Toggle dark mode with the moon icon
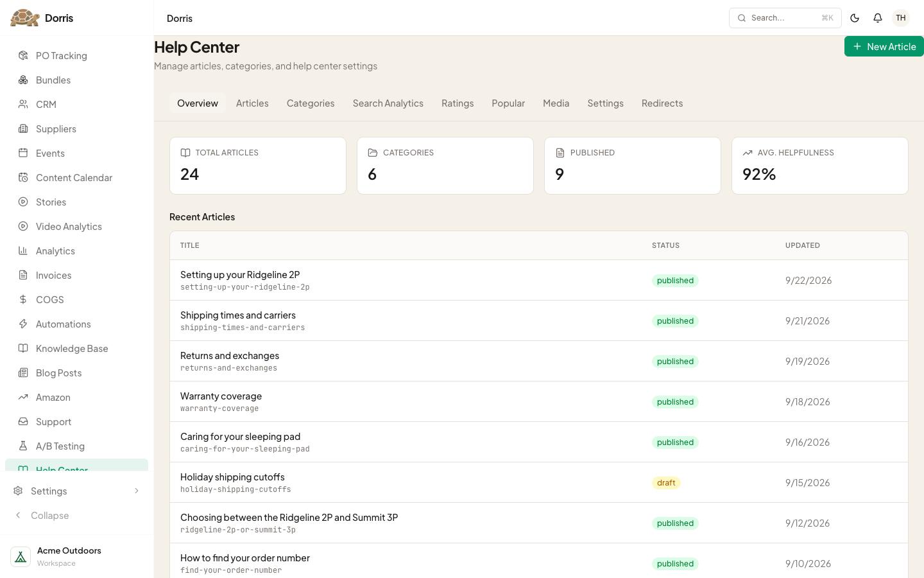 (x=855, y=18)
